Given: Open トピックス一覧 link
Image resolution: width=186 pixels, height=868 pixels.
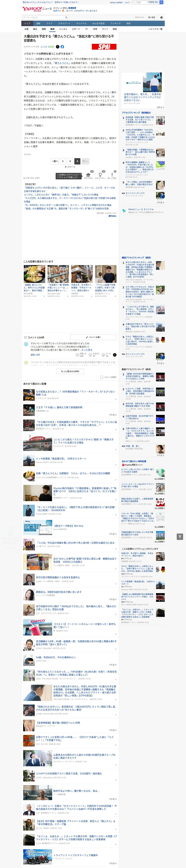Looking at the screenshot, I should (155, 29).
